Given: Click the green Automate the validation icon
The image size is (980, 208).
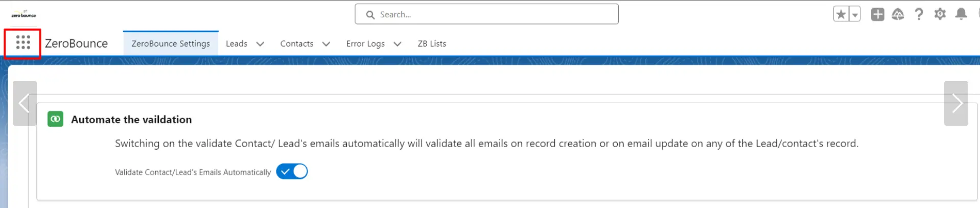Looking at the screenshot, I should click(x=55, y=119).
